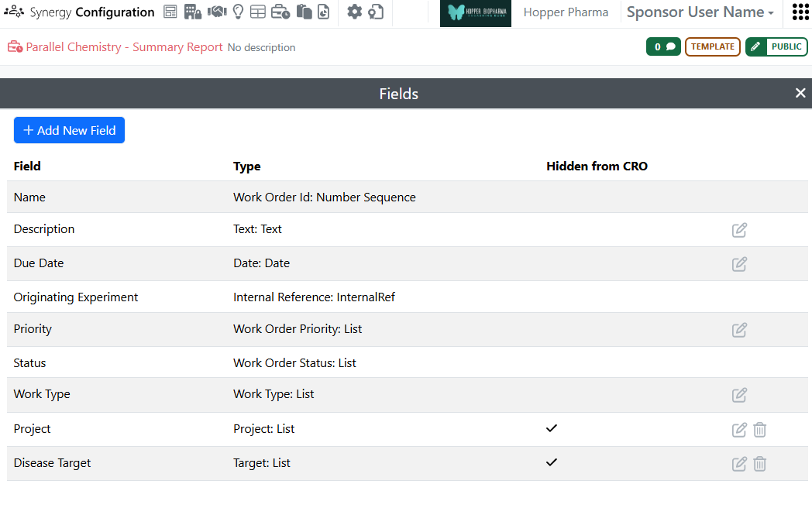Delete the Project field
Screen dimensions: 812x515
(x=760, y=430)
